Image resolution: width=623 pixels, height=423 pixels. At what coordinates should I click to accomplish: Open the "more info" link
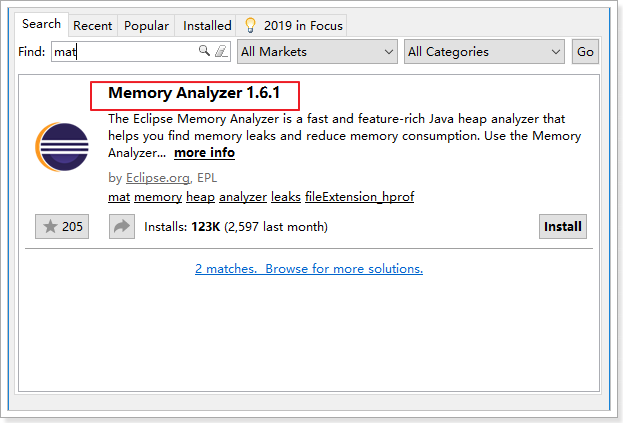204,153
